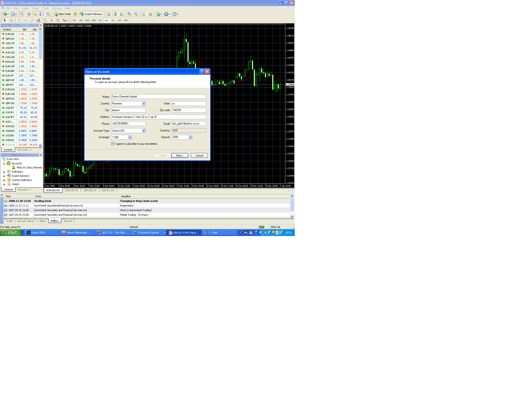Click the Email input field
The image size is (532, 398).
click(189, 124)
